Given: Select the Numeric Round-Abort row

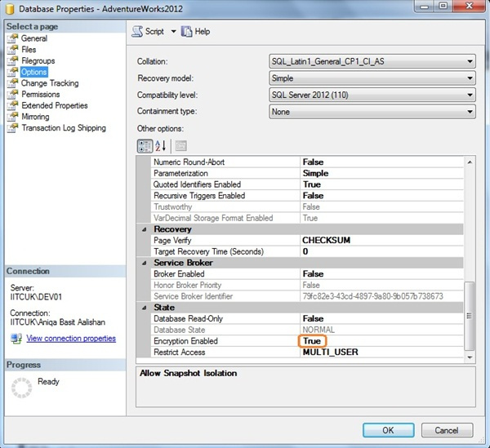Looking at the screenshot, I should pyautogui.click(x=307, y=162).
